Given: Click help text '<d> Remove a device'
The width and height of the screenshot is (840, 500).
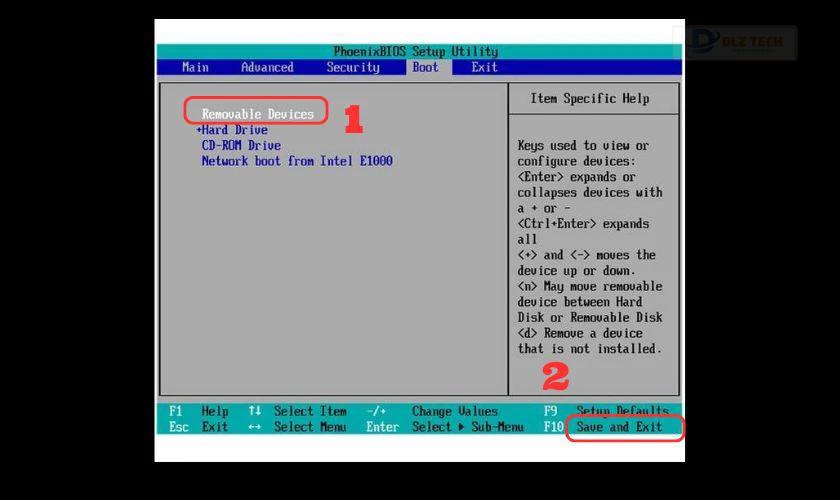Looking at the screenshot, I should pos(580,333).
